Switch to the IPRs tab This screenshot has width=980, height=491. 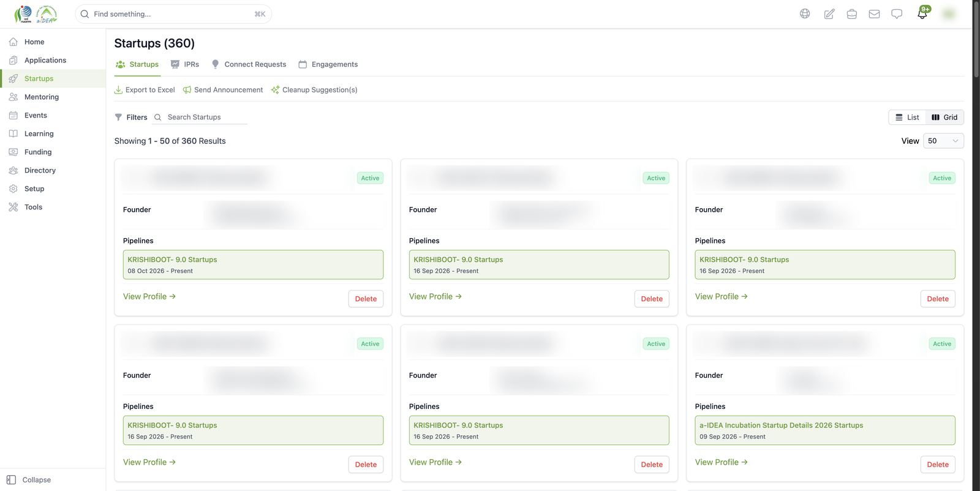click(x=185, y=64)
